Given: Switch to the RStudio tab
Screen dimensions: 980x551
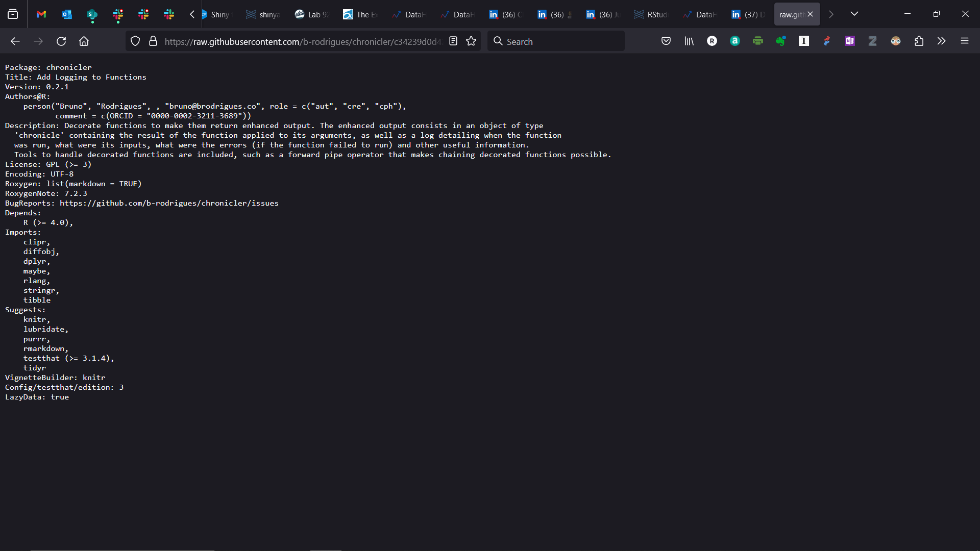Looking at the screenshot, I should click(x=651, y=14).
